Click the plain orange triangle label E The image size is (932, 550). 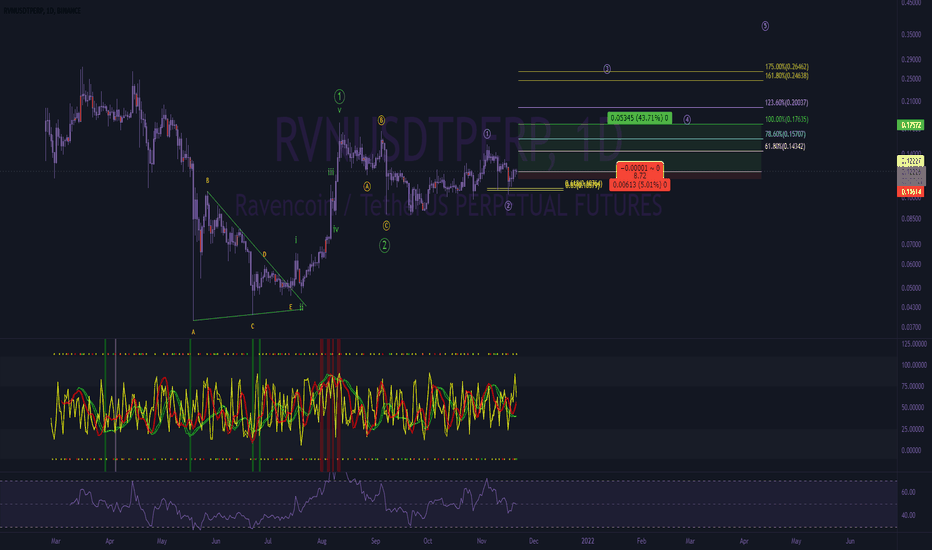291,307
